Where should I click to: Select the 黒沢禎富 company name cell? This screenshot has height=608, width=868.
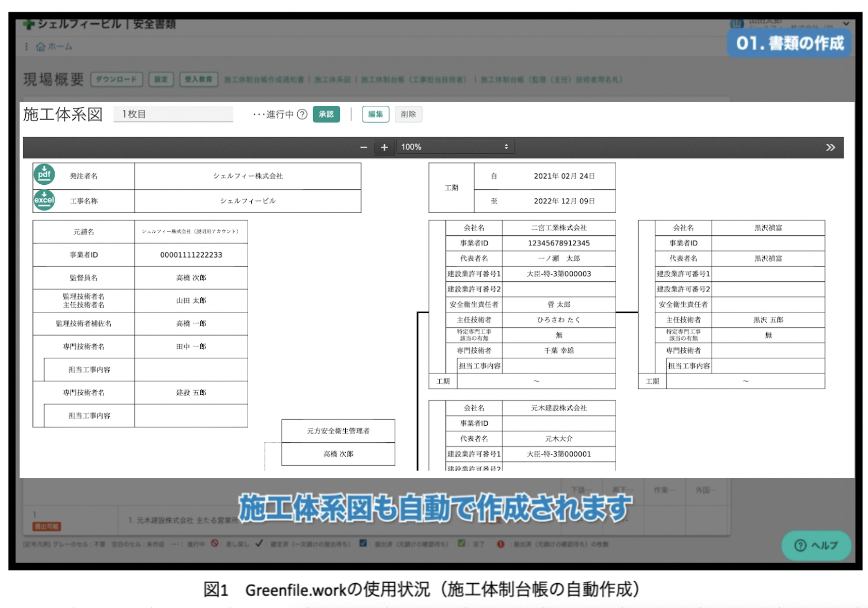[768, 228]
